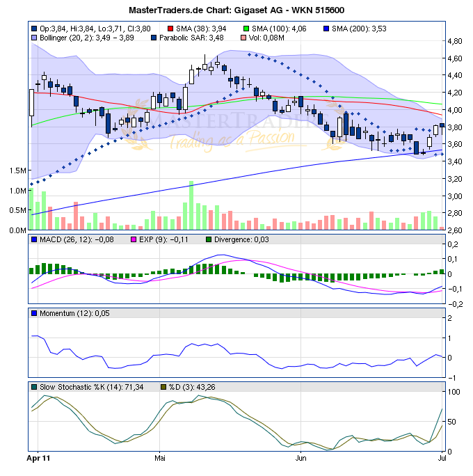The image size is (473, 476).
Task: Click the 1.0M volume axis label
Action: (x=18, y=191)
